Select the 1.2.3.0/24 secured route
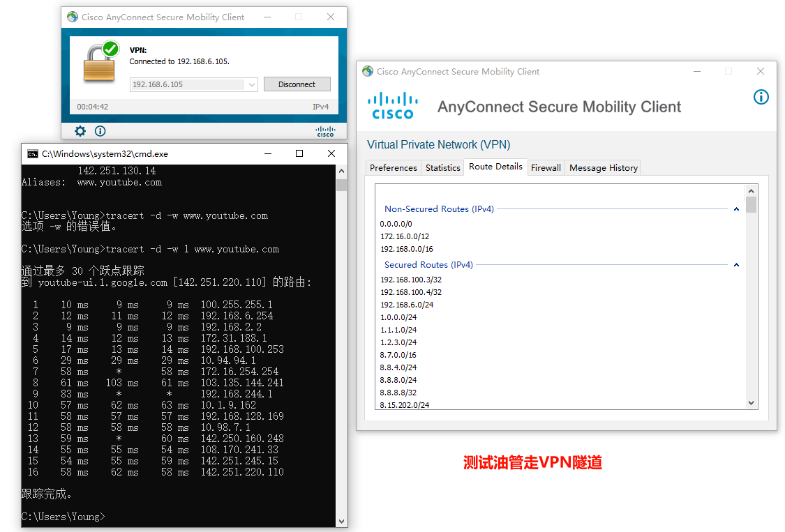 click(x=398, y=342)
